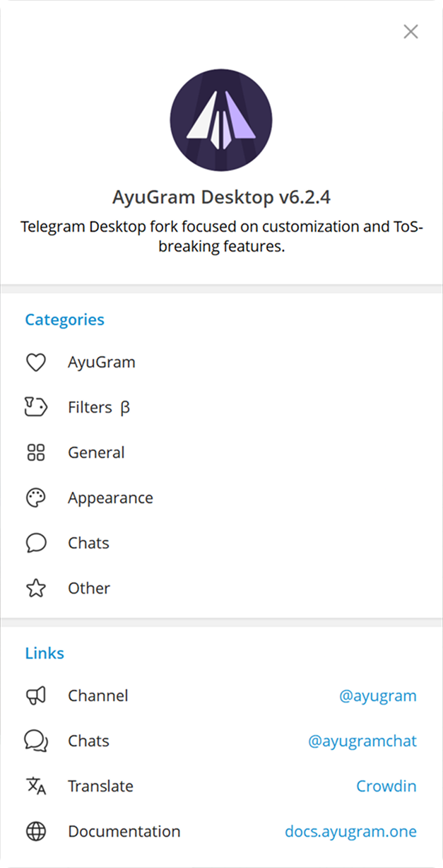Select the Other category
This screenshot has width=443, height=868.
pos(221,588)
